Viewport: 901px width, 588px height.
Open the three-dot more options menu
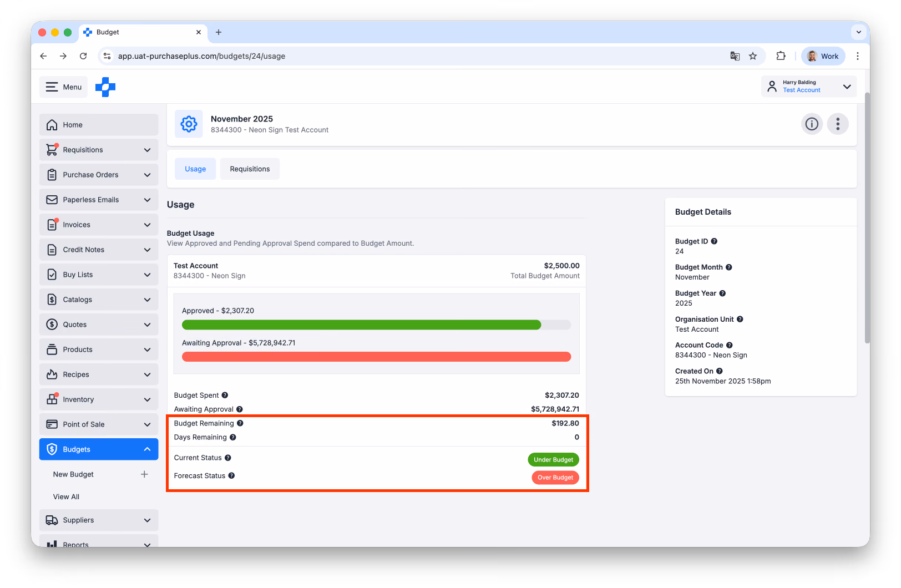pos(838,124)
